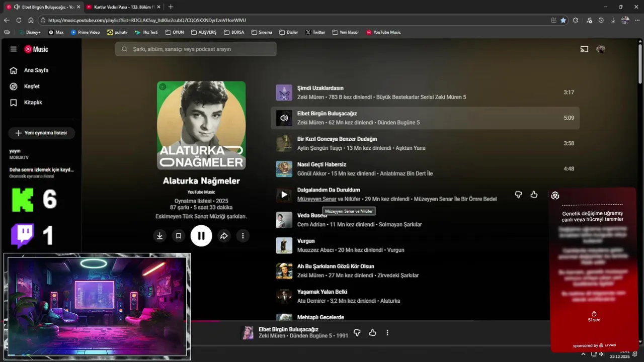Click the now playing speaker thumbnail
Viewport: 644px width, 362px height.
tap(284, 118)
